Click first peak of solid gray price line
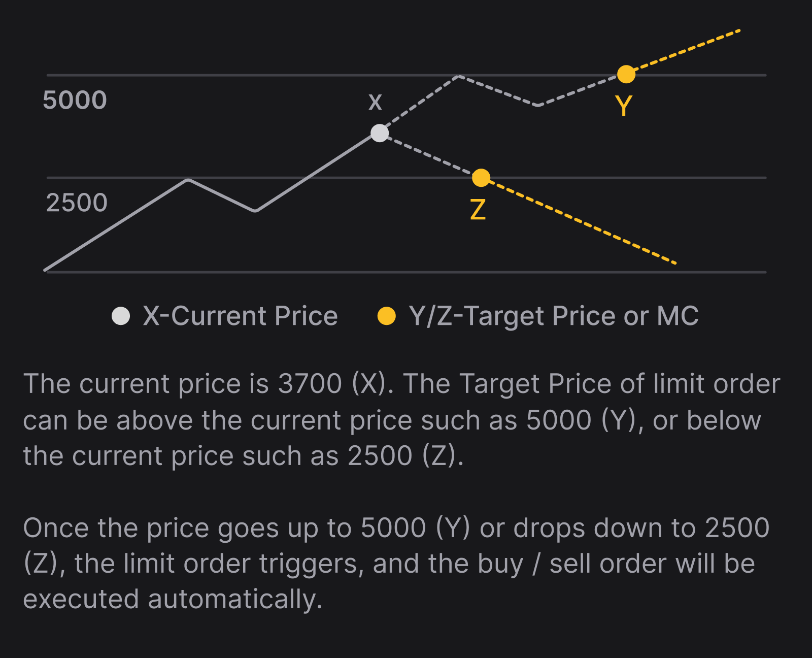 pos(188,180)
